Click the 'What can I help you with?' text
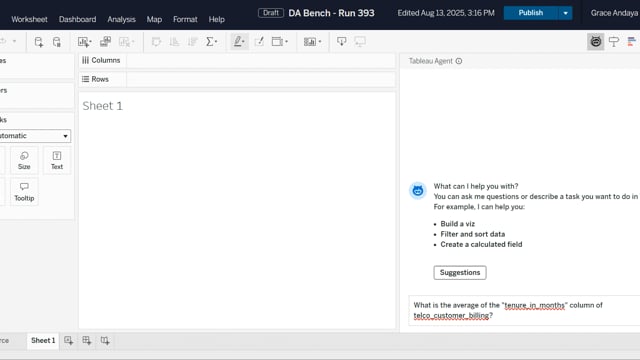 point(476,186)
